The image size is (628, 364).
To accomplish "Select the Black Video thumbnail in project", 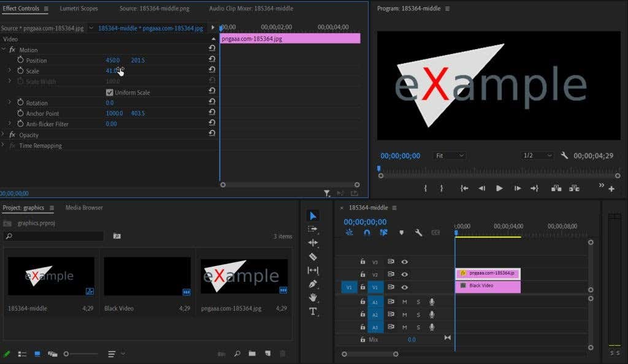I will point(147,276).
